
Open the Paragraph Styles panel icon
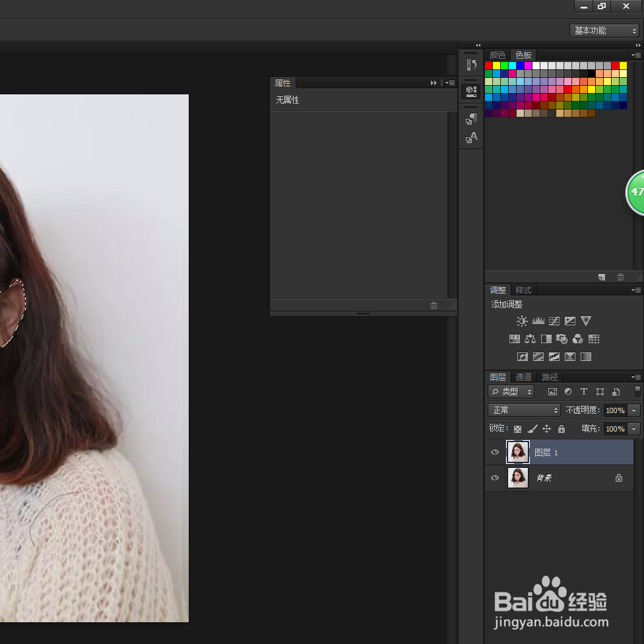pos(471,119)
